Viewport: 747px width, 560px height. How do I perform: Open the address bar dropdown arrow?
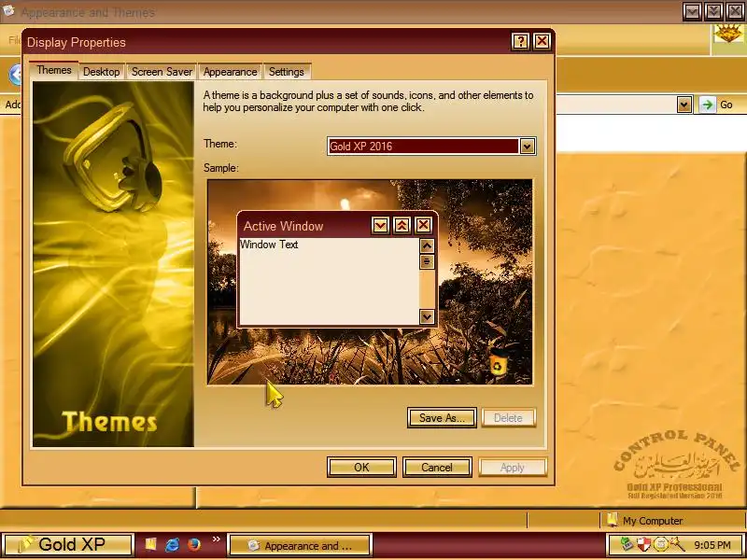coord(684,105)
